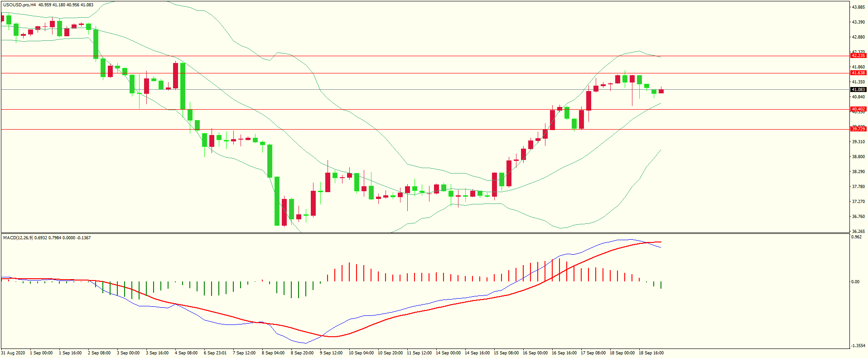
Task: Click the 18 Sep 00:00 time label
Action: tap(622, 353)
